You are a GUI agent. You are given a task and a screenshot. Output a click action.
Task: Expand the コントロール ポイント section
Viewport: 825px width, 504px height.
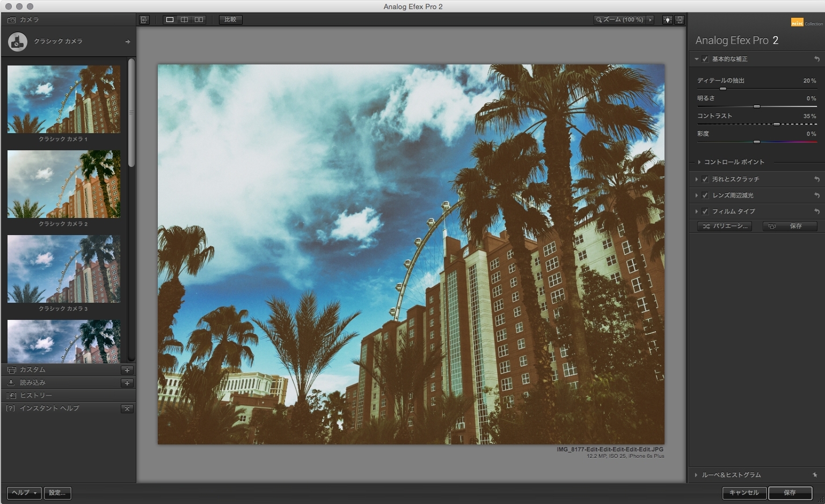(x=699, y=162)
